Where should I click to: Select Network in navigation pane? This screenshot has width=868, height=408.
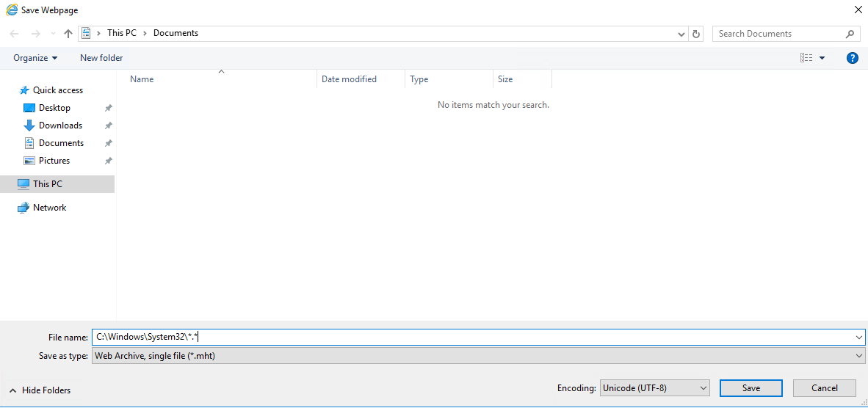pyautogui.click(x=49, y=208)
